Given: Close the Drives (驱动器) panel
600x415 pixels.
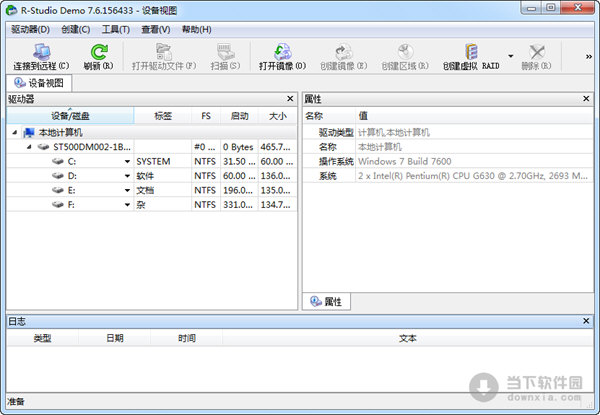Looking at the screenshot, I should click(x=290, y=99).
